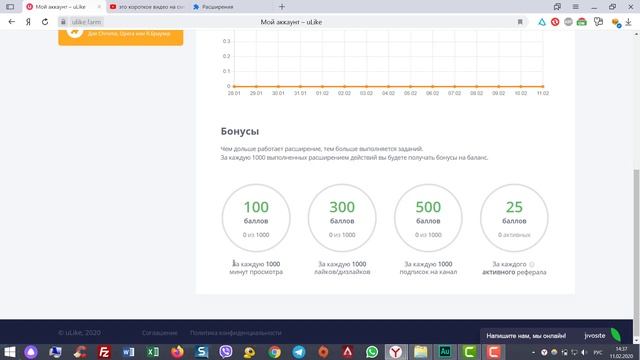Open Yandex browser hamburger menu
Viewport: 640px width, 360px height.
576,7
